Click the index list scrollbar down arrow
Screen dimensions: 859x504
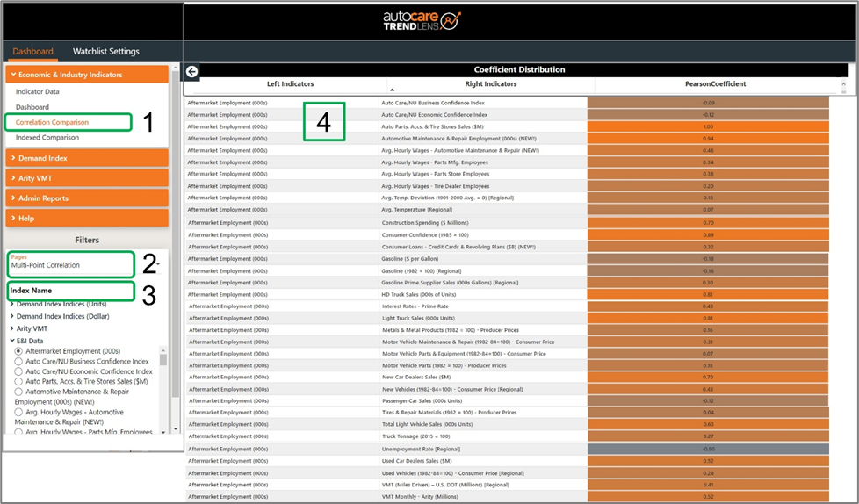tap(163, 432)
